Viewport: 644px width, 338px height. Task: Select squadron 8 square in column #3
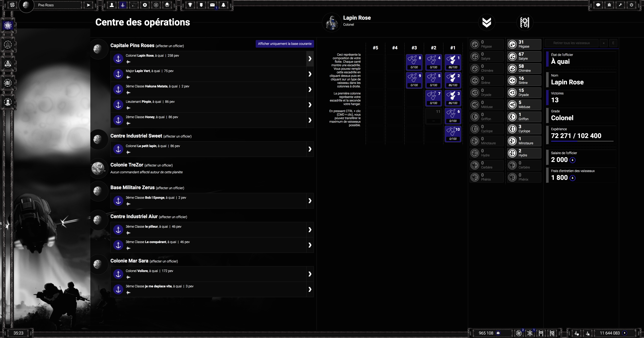pos(414,62)
